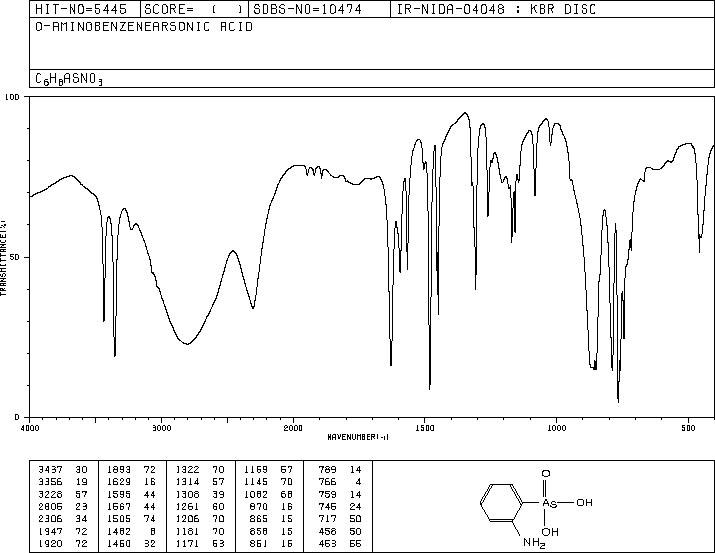Click the TRANSMITTANCE axis title

tap(3, 257)
